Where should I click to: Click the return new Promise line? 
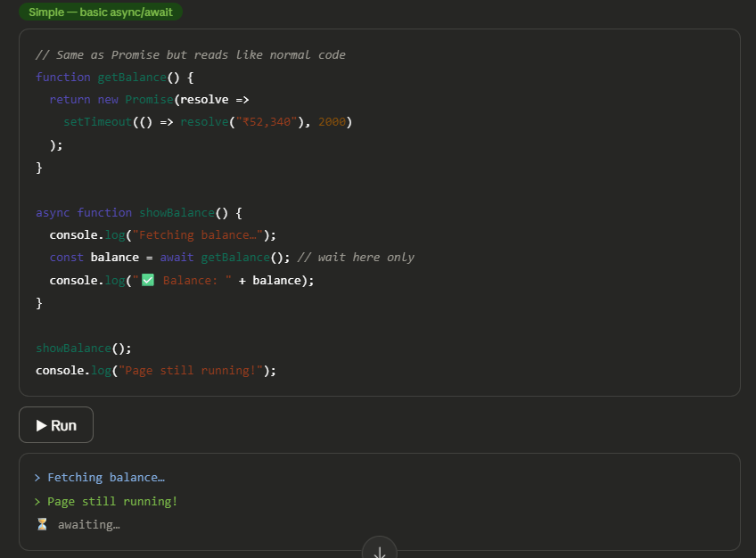[x=150, y=100]
